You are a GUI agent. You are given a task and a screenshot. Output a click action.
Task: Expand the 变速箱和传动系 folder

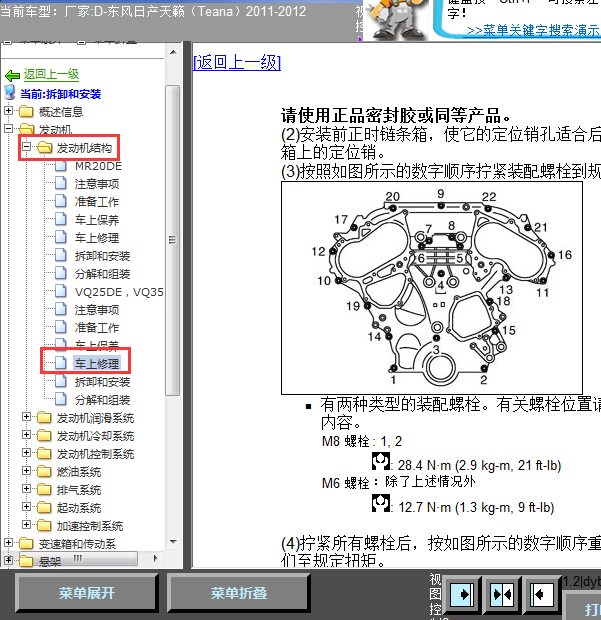(x=8, y=543)
